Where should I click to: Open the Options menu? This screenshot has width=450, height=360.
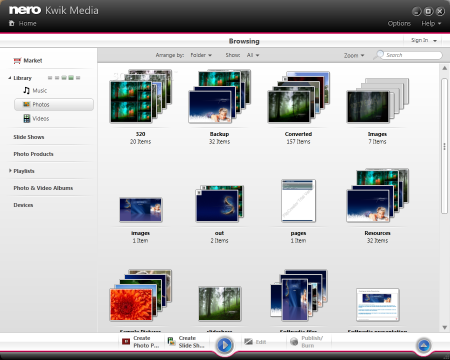pos(399,23)
